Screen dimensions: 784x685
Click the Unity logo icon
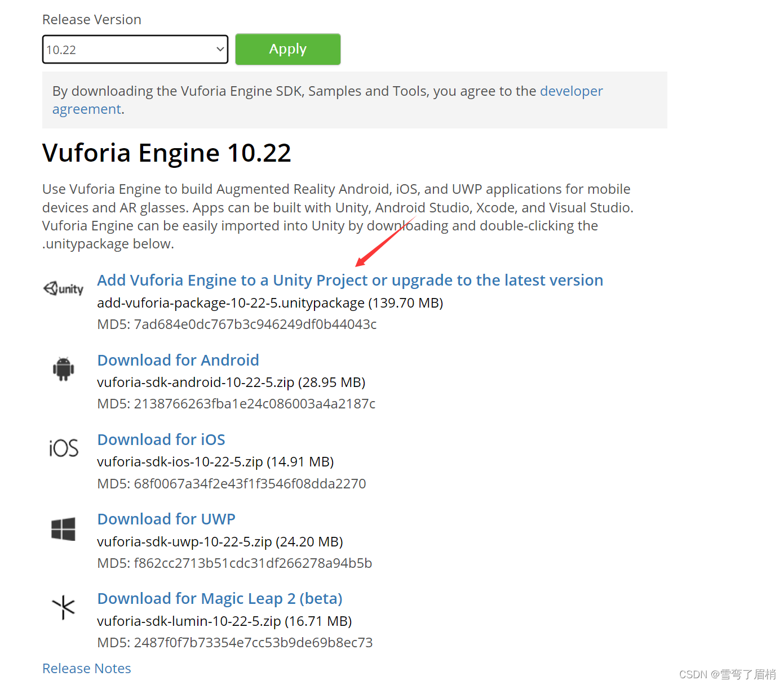click(63, 288)
